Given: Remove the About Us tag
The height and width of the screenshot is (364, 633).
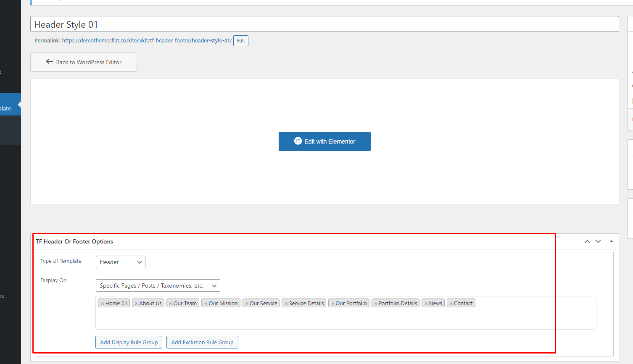Looking at the screenshot, I should click(x=137, y=304).
